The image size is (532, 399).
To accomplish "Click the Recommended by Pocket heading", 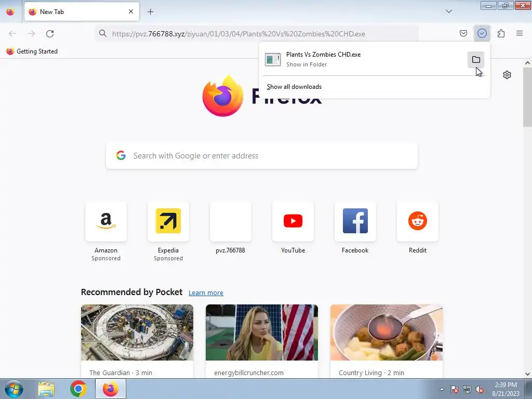I will [x=131, y=292].
